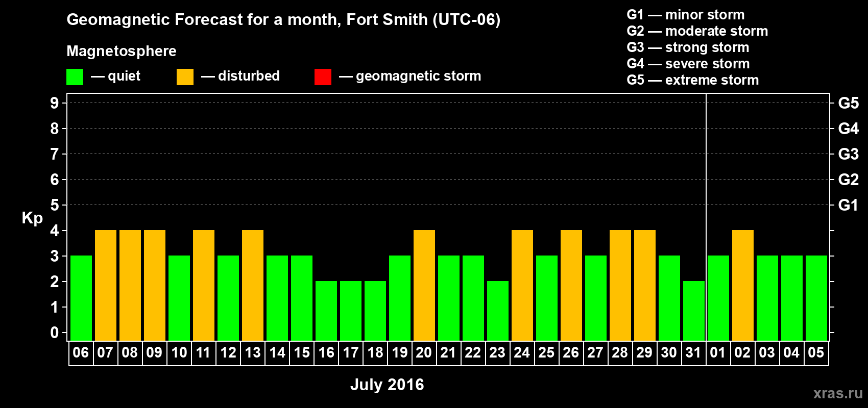Click the orange bar above date 26
This screenshot has height=408, width=868.
[x=571, y=286]
